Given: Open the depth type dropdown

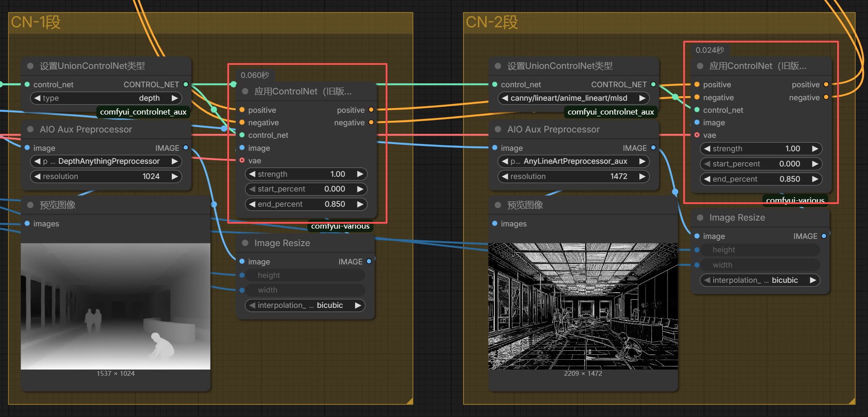Looking at the screenshot, I should pos(106,98).
